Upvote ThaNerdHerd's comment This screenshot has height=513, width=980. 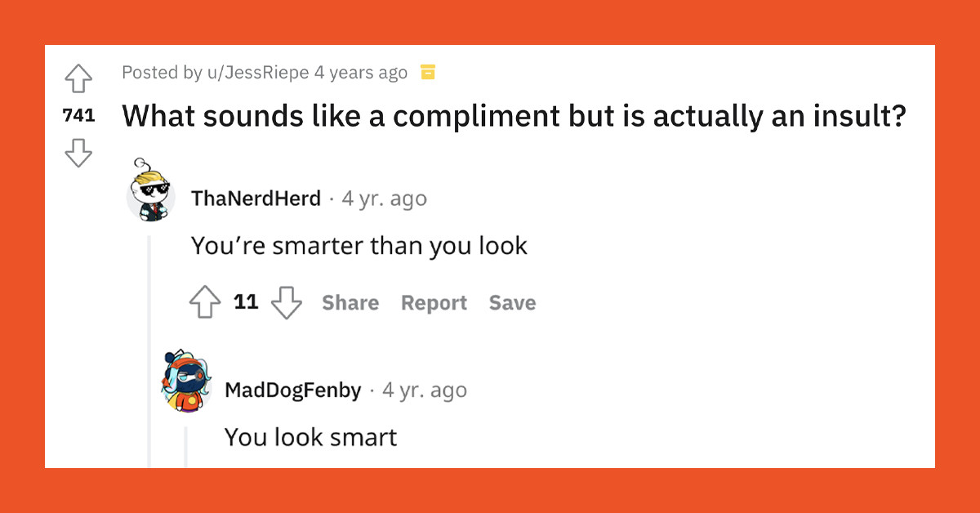coord(204,301)
